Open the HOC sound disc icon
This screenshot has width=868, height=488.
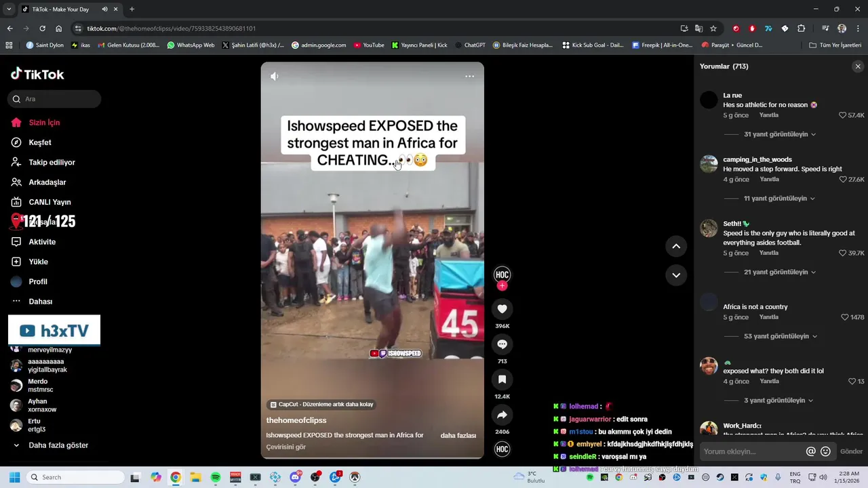pyautogui.click(x=502, y=449)
